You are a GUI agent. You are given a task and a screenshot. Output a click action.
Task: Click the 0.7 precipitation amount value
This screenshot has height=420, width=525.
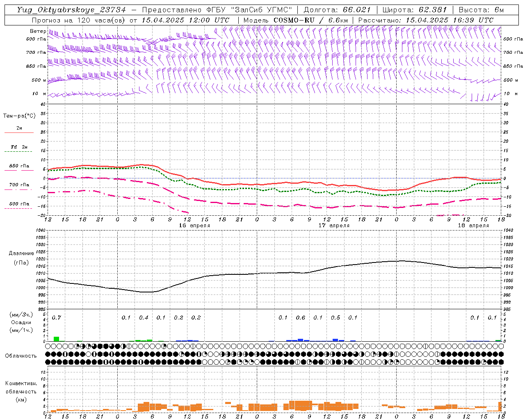(57, 318)
